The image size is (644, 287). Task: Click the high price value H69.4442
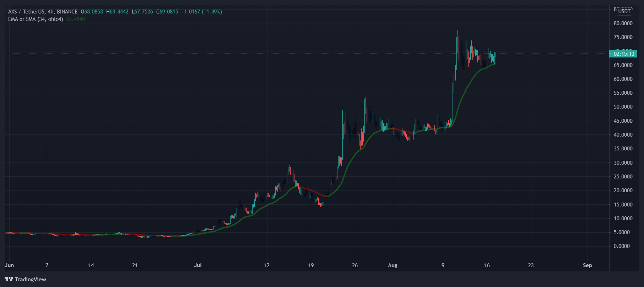click(x=117, y=12)
